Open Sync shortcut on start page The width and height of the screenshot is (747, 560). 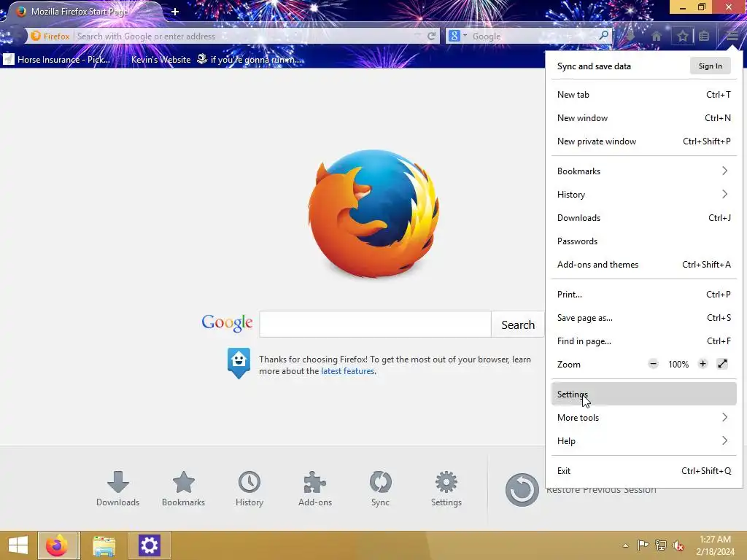coord(380,489)
